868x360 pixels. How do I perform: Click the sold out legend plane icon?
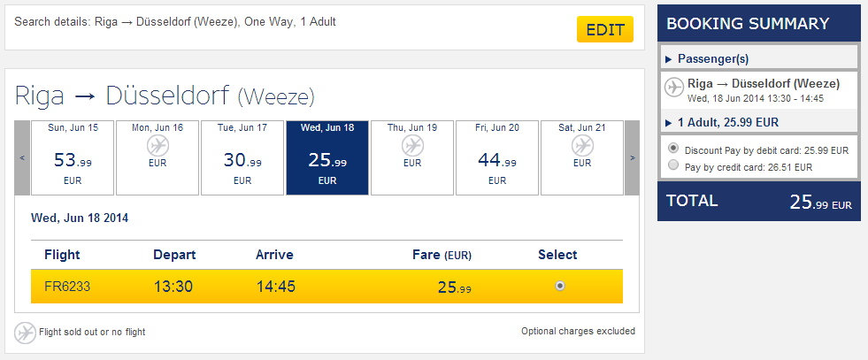coord(25,333)
